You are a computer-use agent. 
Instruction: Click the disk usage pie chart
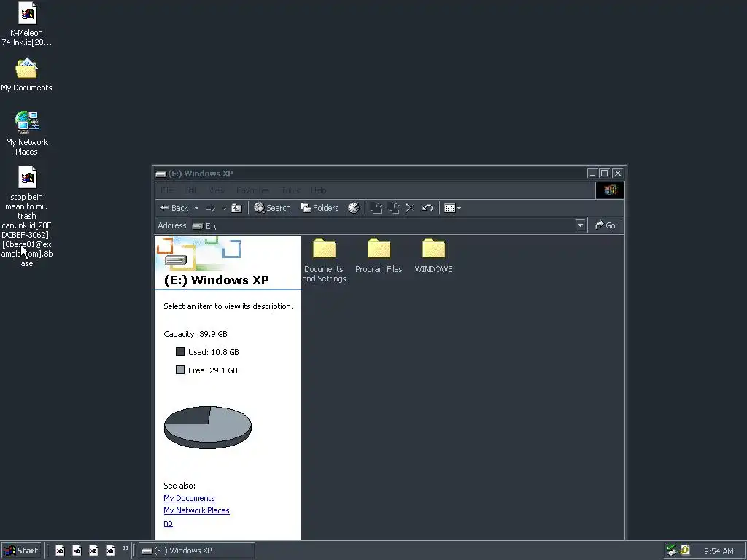(208, 427)
